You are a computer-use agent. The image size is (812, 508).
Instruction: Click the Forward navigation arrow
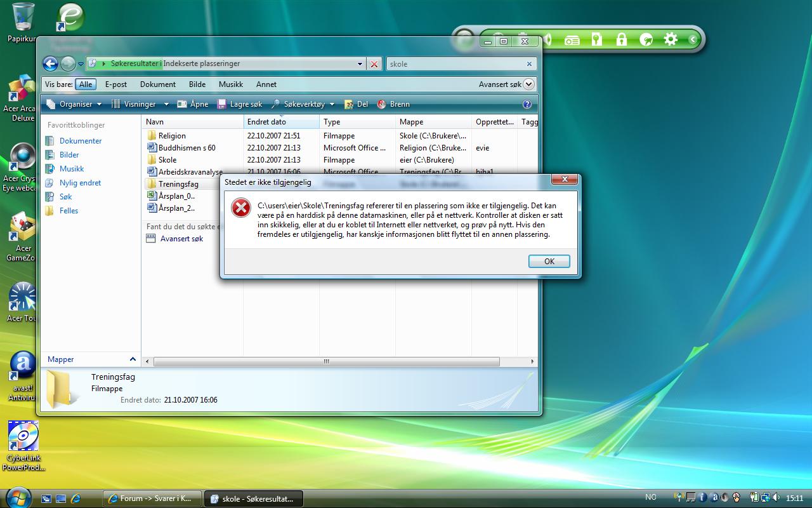point(67,63)
